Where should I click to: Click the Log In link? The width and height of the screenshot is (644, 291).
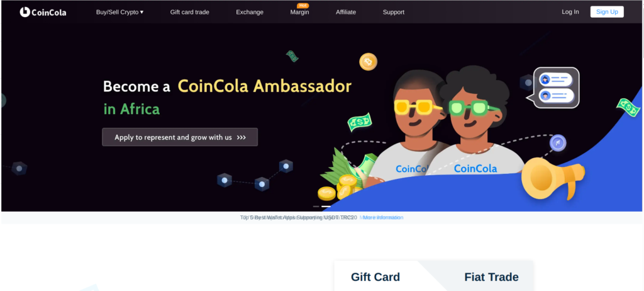[570, 11]
